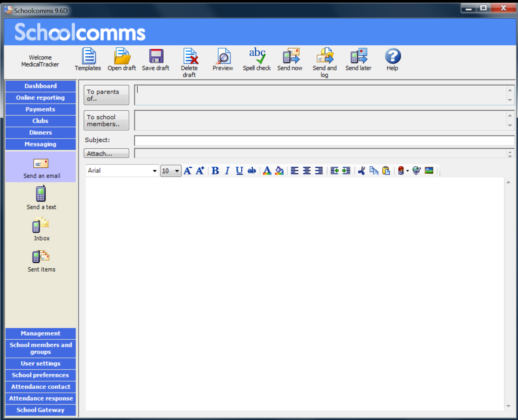Decrease the font size
The image size is (518, 420).
pyautogui.click(x=188, y=171)
